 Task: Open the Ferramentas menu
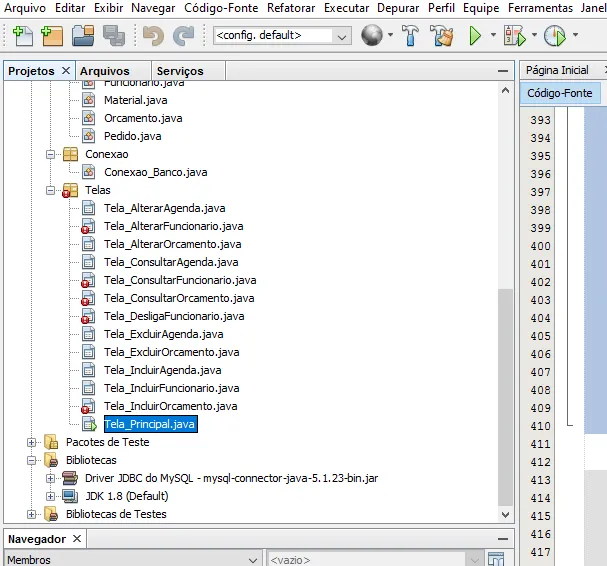pos(540,8)
